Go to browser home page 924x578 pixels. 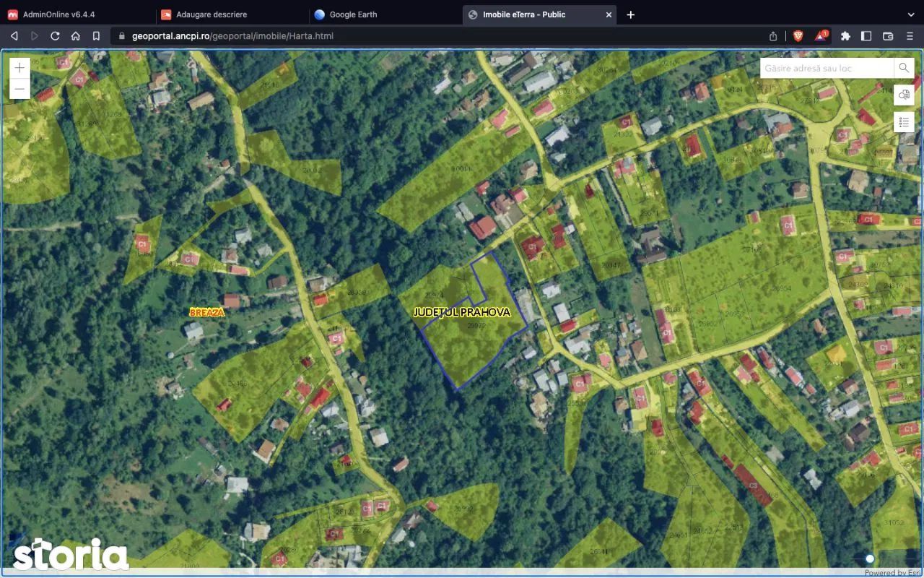pos(76,35)
